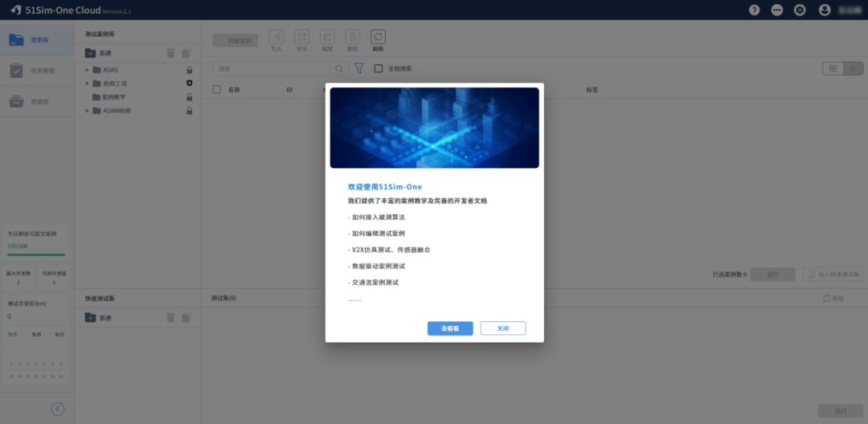The width and height of the screenshot is (868, 424).
Task: Click the 如何编辑测试案例 line
Action: (x=376, y=234)
